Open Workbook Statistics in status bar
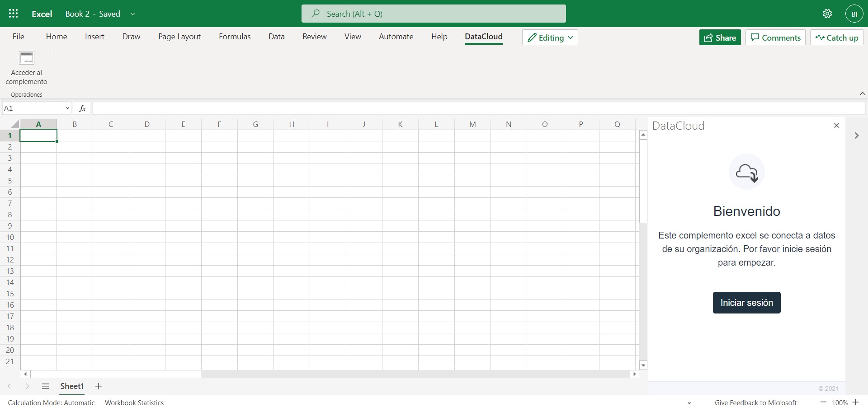The height and width of the screenshot is (407, 868). pyautogui.click(x=134, y=402)
